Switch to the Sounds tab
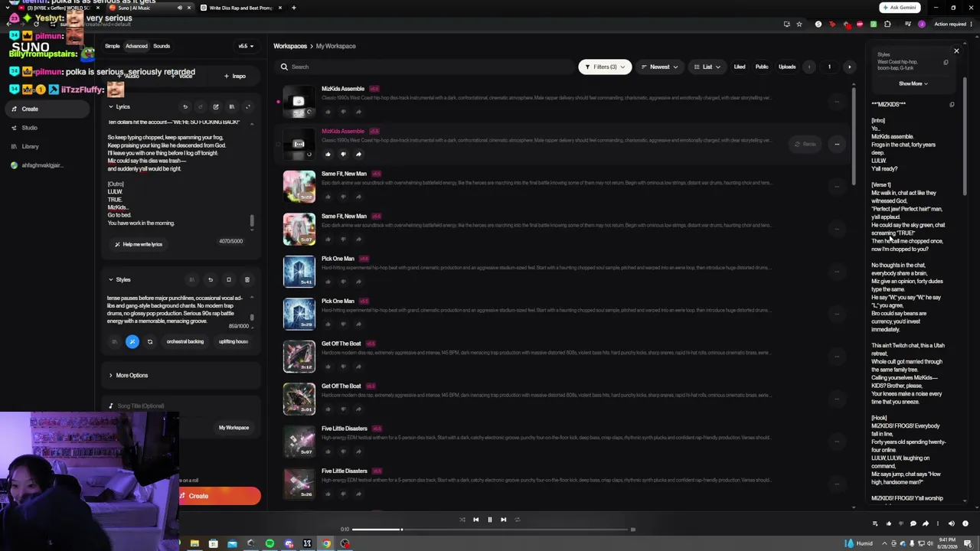 coord(162,46)
